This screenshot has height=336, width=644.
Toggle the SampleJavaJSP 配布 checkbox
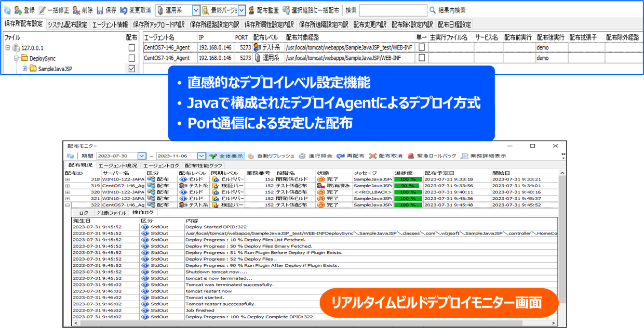(131, 69)
